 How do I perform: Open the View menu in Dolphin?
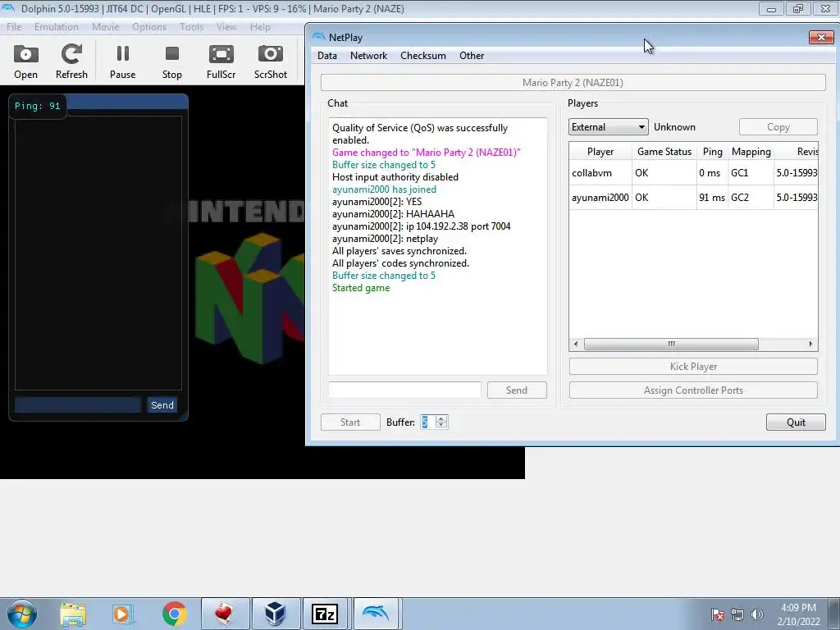(x=226, y=27)
